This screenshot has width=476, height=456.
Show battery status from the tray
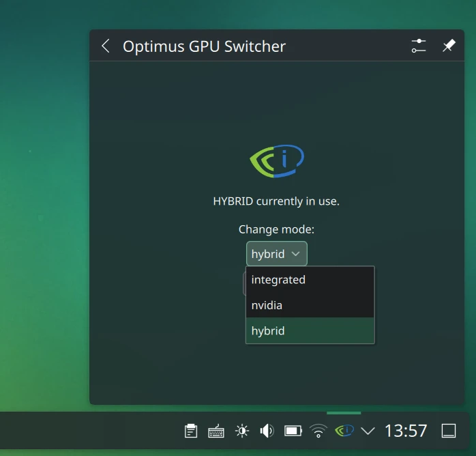point(293,431)
